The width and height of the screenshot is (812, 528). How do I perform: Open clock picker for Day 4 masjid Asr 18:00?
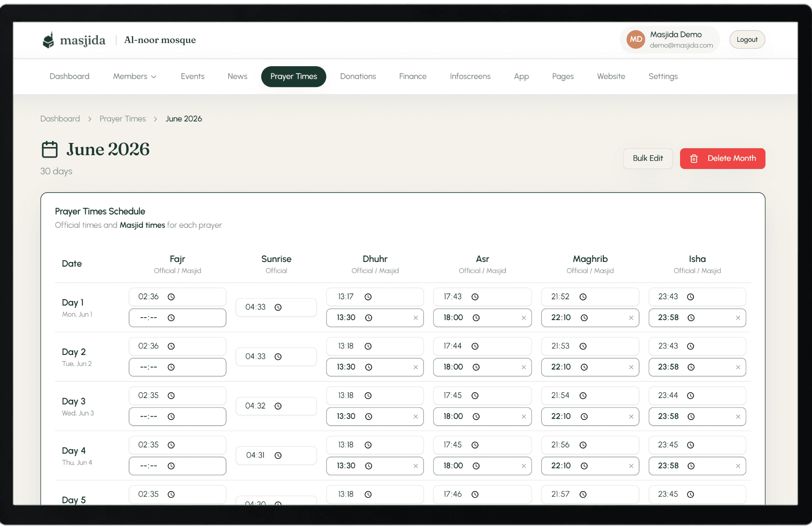point(476,466)
